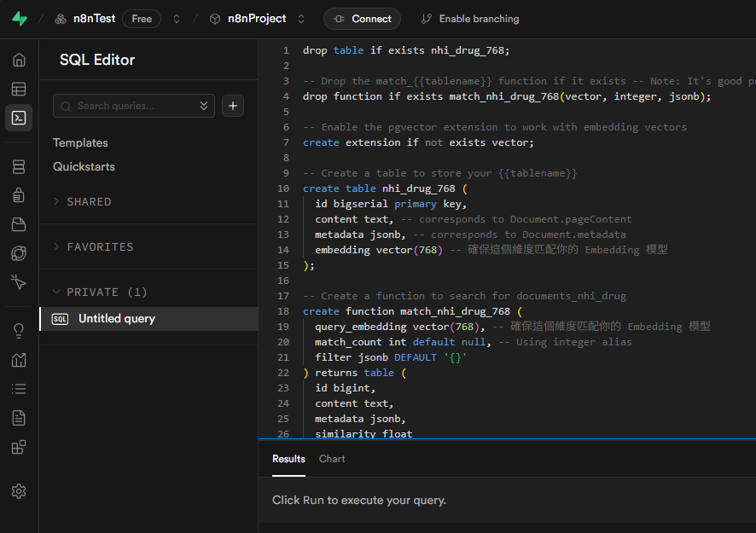Expand the FAVORITES queries section
Image resolution: width=756 pixels, height=533 pixels.
[100, 247]
